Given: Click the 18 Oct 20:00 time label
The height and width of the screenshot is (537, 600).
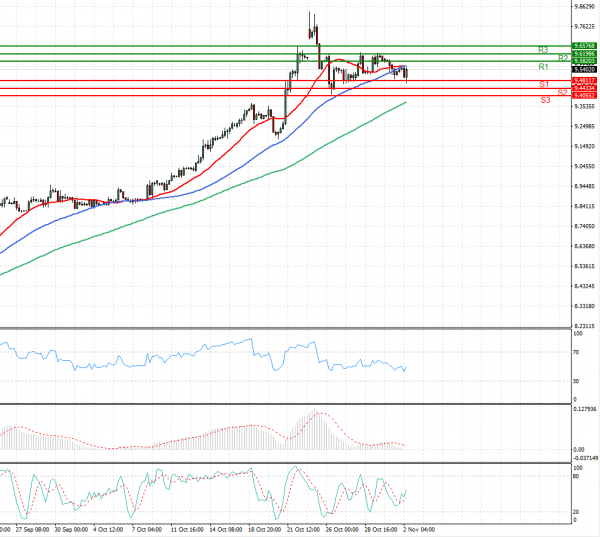Looking at the screenshot, I should click(265, 530).
